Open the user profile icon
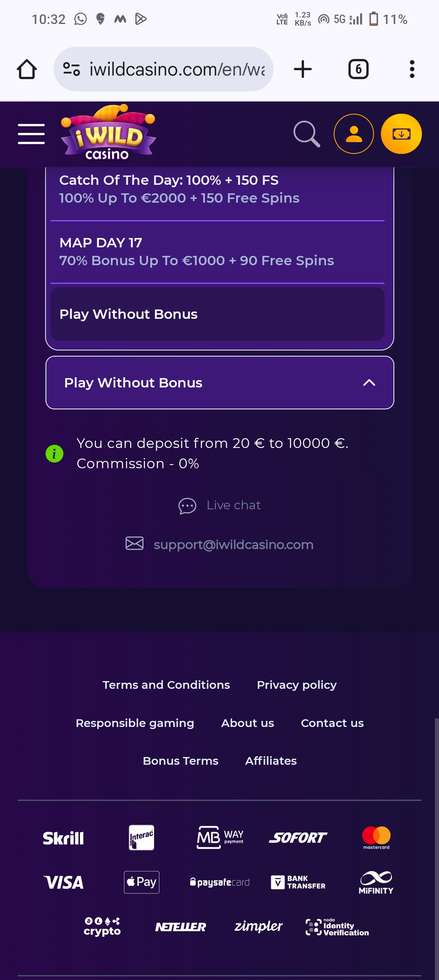 pos(354,134)
